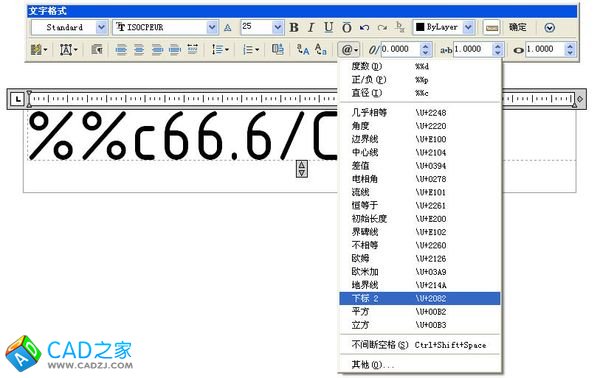This screenshot has height=378, width=600.
Task: Toggle Overline formatting button
Action: click(347, 28)
